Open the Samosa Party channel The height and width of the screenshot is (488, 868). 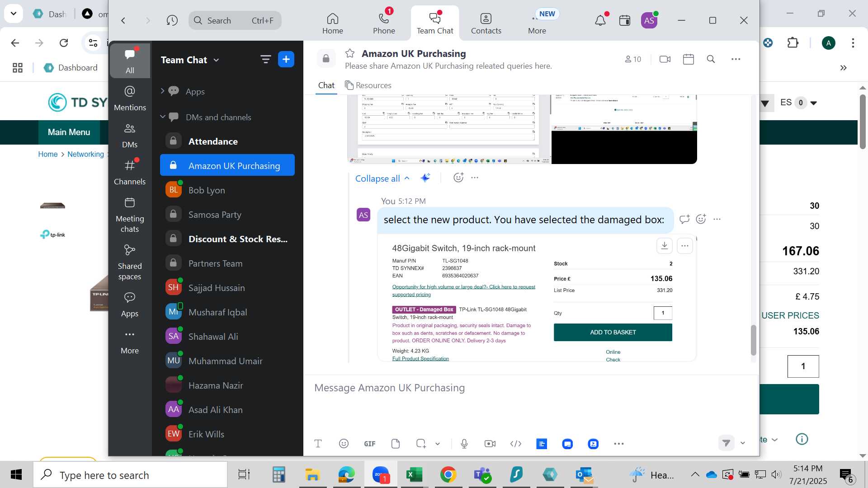(227, 215)
